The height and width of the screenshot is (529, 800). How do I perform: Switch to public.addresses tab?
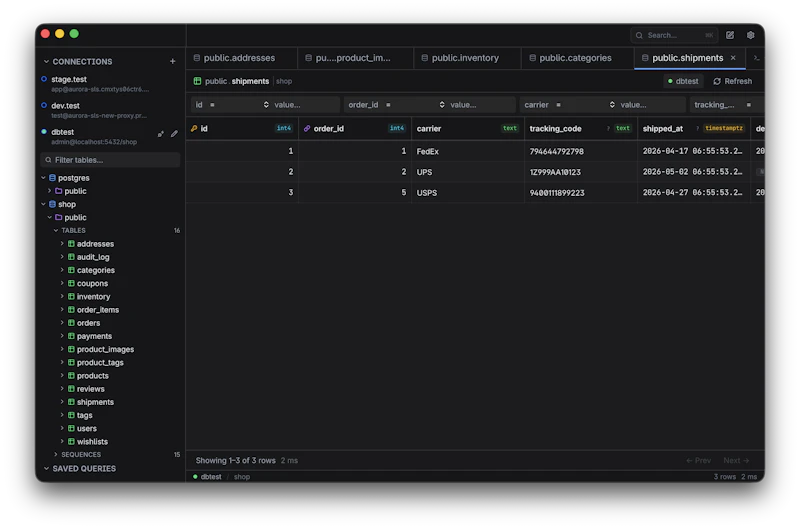[x=241, y=58]
